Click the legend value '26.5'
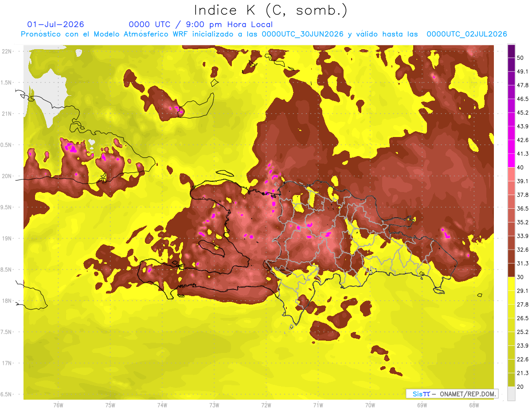Viewport: 532px width, 411px height. pyautogui.click(x=523, y=318)
